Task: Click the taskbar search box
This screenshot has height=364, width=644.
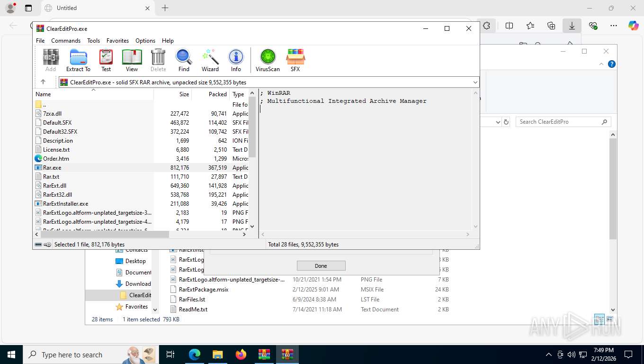Action: pos(90,355)
